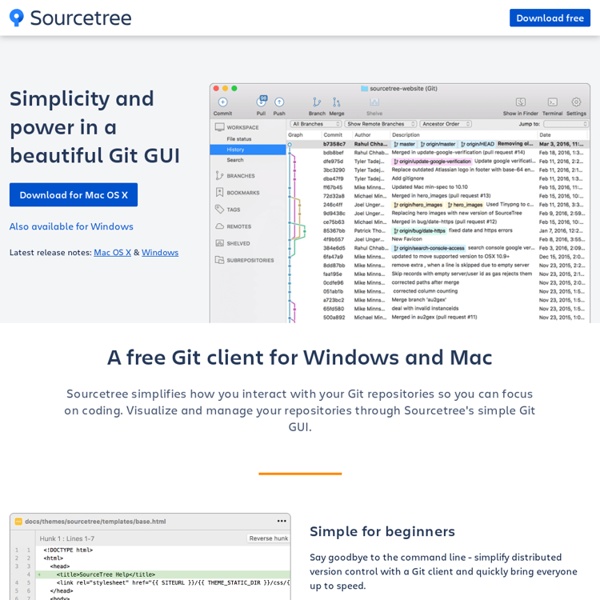The height and width of the screenshot is (600, 600).
Task: Click the Pull toolbar icon
Action: (x=261, y=101)
